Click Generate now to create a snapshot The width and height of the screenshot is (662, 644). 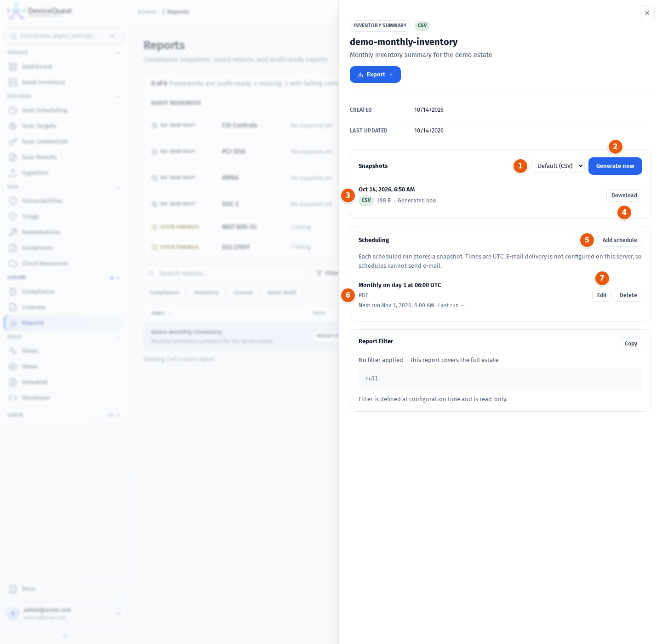[x=615, y=166]
